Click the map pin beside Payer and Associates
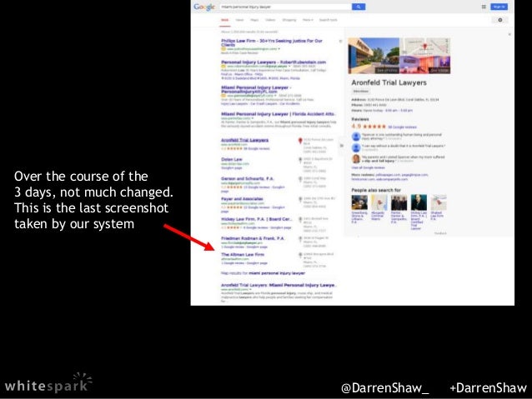Image resolution: width=532 pixels, height=399 pixels. (300, 200)
